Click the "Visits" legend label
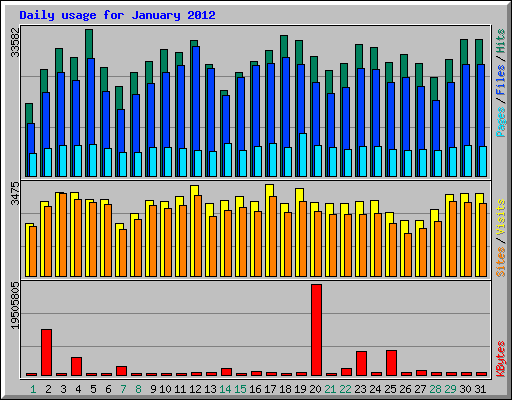Image resolution: width=512 pixels, height=400 pixels. pos(501,218)
